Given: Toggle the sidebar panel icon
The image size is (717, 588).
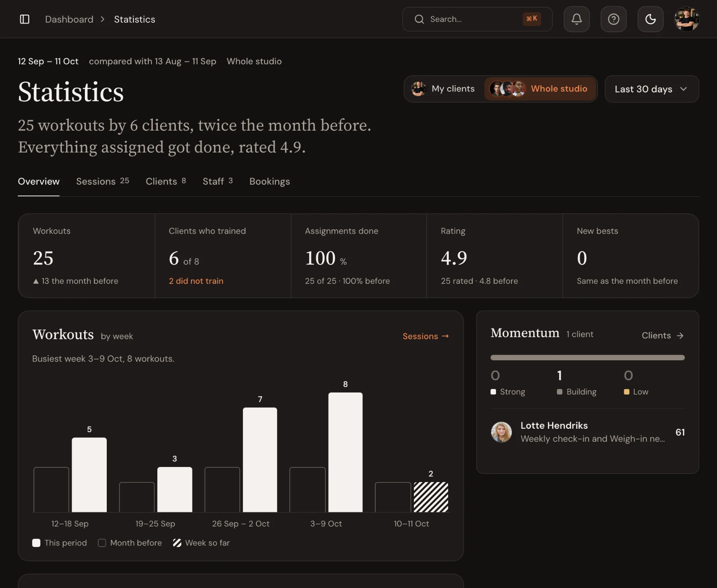Looking at the screenshot, I should point(24,19).
